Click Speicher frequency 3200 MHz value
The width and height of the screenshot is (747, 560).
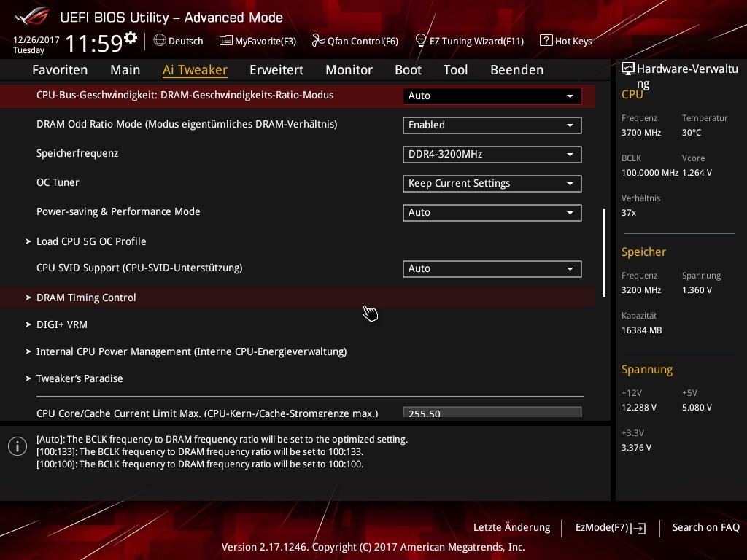[x=640, y=290]
